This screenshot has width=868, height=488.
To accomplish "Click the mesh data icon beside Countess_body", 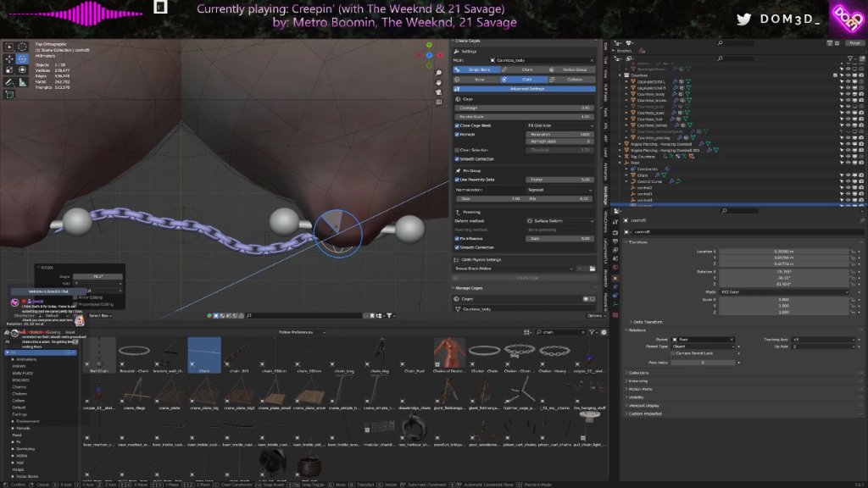I will [688, 94].
